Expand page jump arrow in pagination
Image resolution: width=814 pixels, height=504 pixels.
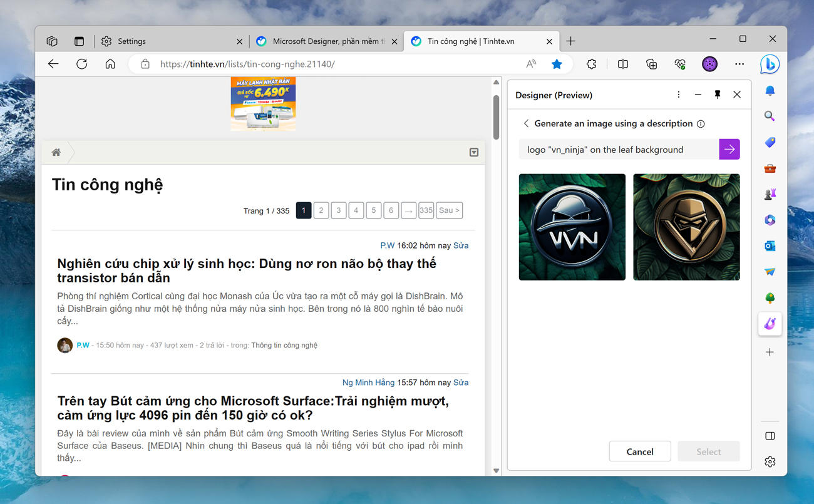point(408,210)
